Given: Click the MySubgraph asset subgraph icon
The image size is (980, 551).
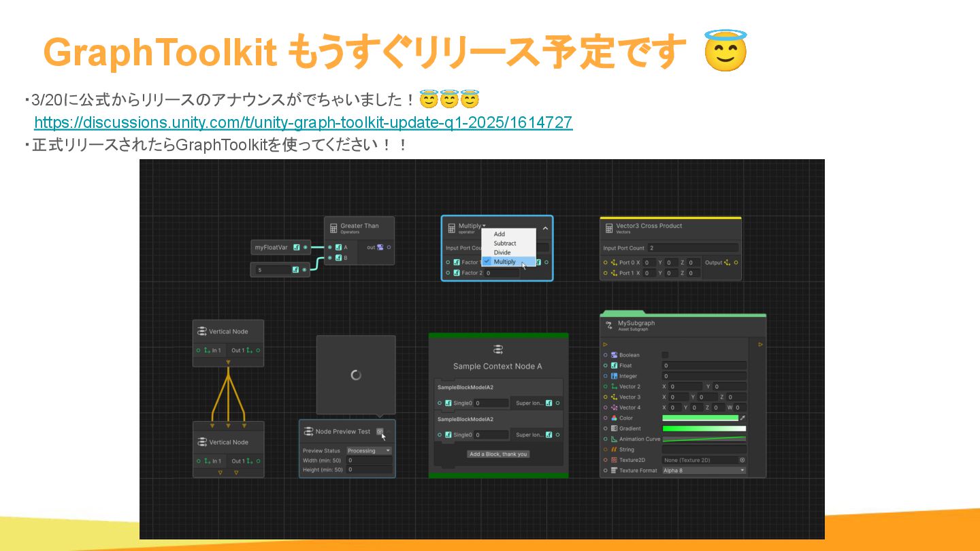Looking at the screenshot, I should (609, 325).
